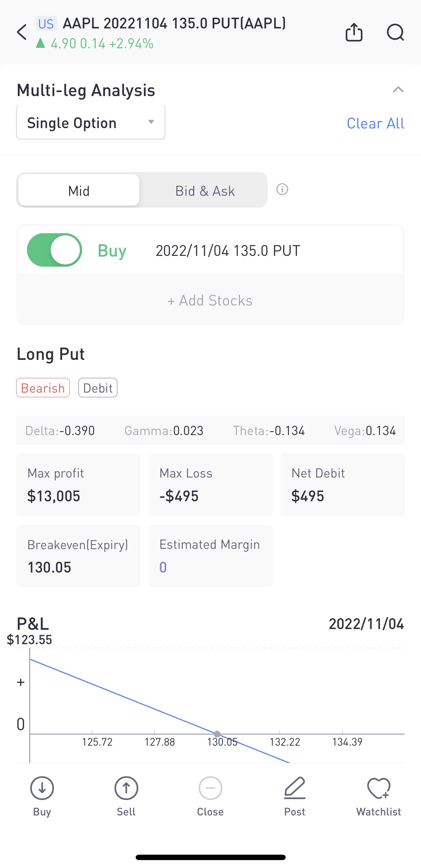421x868 pixels.
Task: Tap the info icon beside Bid & Ask
Action: 282,189
